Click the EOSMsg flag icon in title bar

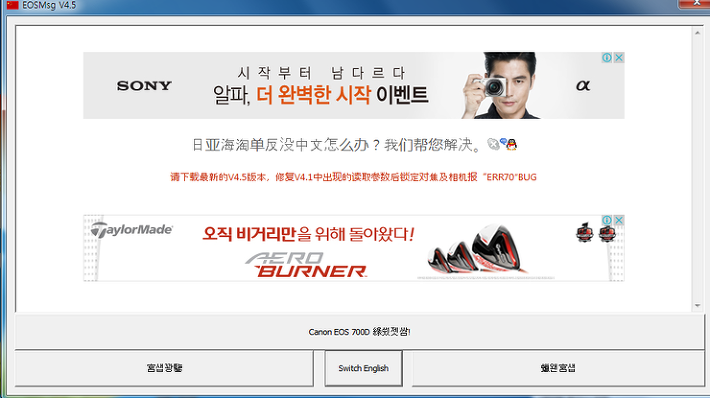pyautogui.click(x=12, y=5)
